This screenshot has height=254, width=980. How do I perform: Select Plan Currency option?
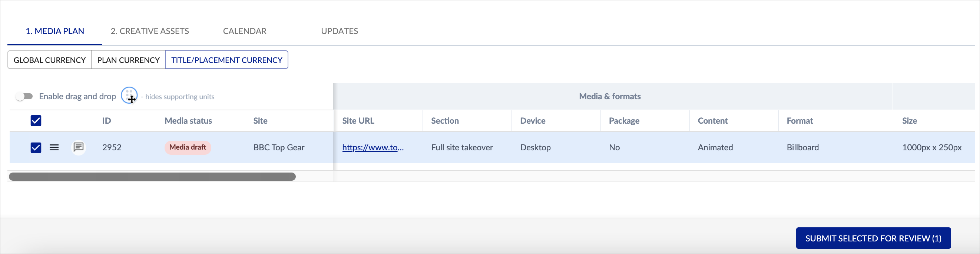coord(128,60)
